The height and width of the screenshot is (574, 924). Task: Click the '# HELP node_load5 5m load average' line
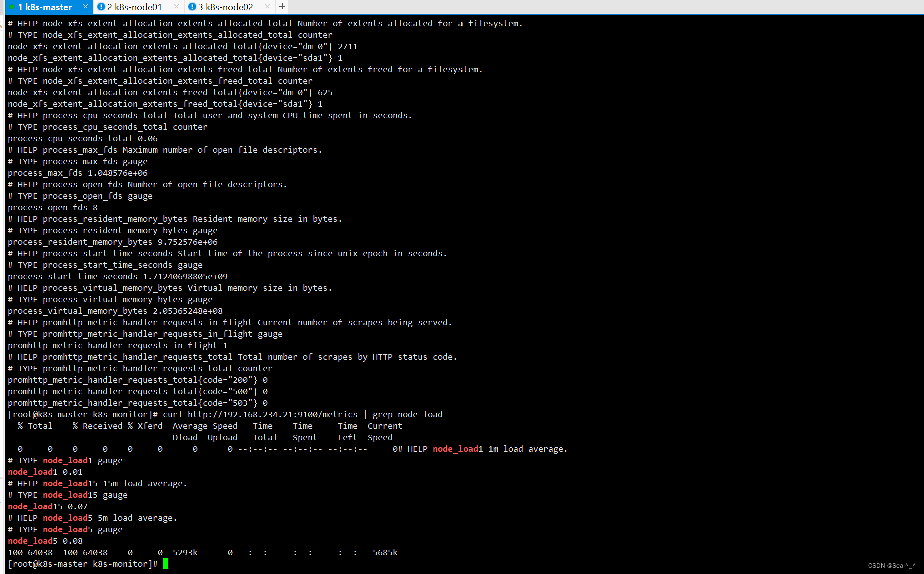tap(93, 518)
